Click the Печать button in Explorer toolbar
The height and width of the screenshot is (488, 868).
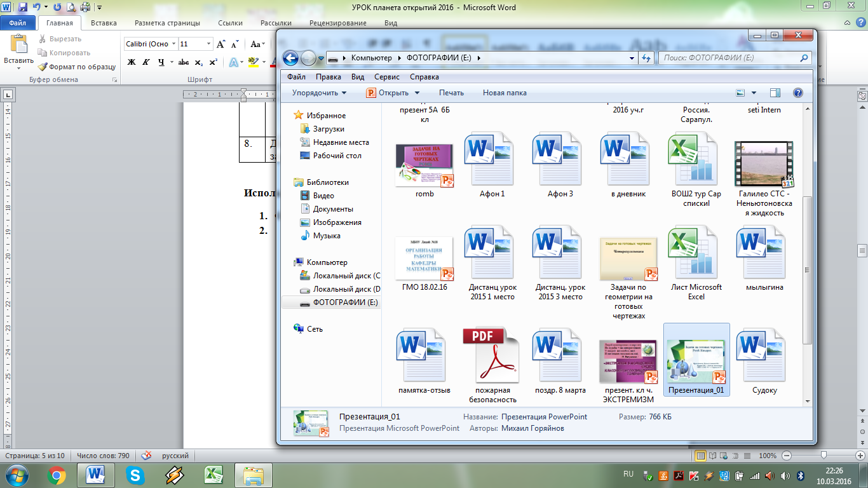[451, 93]
